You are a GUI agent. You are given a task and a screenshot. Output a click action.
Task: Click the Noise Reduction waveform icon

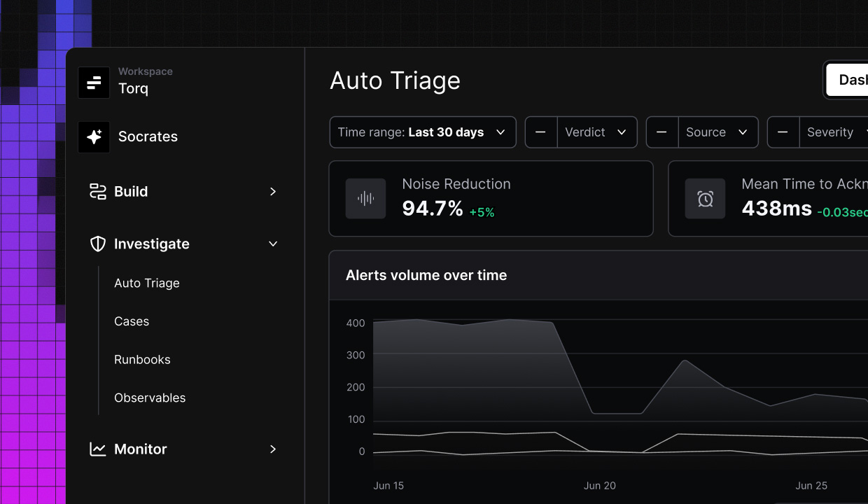tap(365, 199)
